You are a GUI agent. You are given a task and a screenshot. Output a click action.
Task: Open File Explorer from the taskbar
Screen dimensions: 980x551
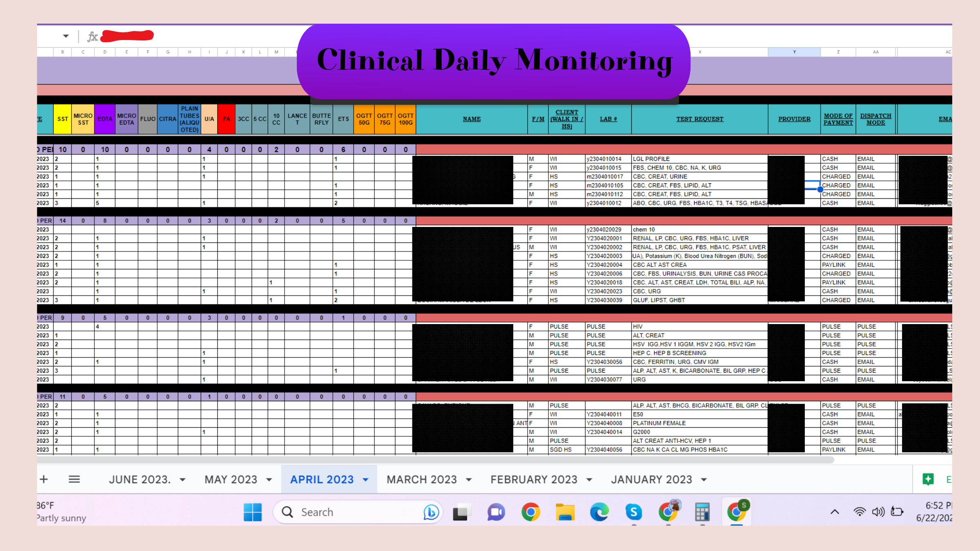565,512
